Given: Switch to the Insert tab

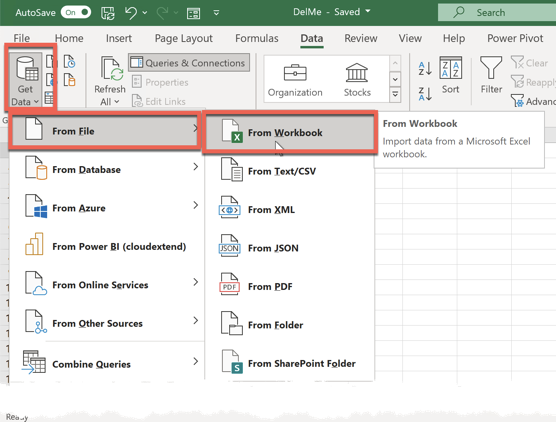Looking at the screenshot, I should (119, 38).
